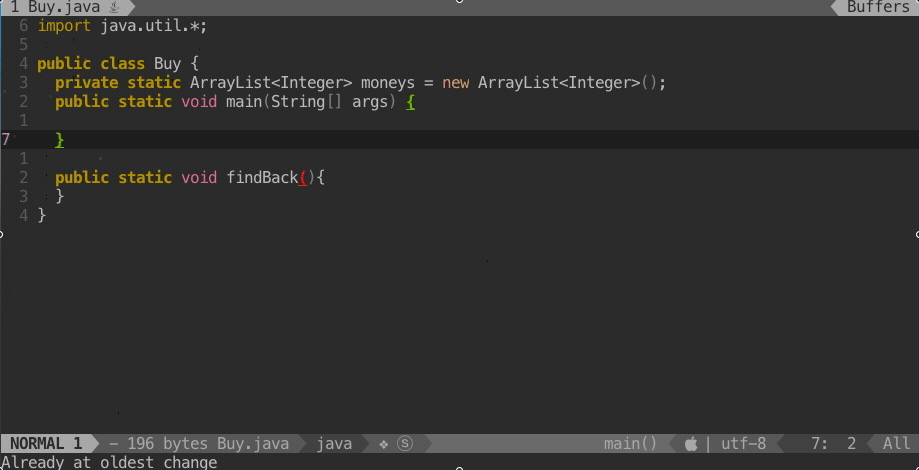Click the All scroll percentage indicator
This screenshot has width=919, height=470.
click(896, 443)
